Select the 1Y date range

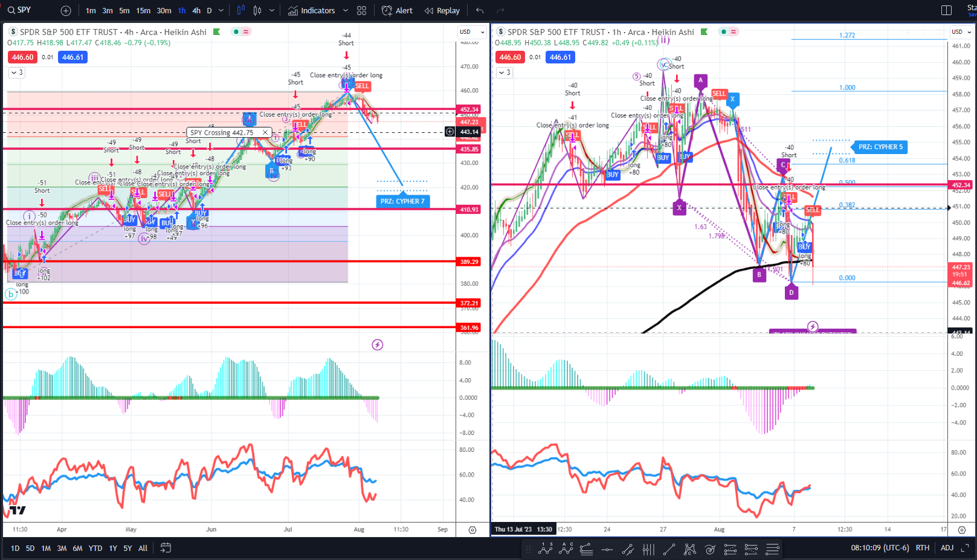[x=113, y=549]
